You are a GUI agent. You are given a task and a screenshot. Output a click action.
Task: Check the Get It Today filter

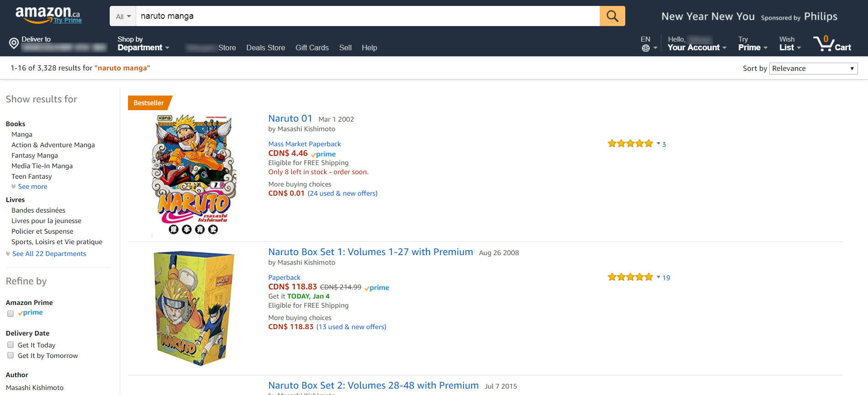click(x=11, y=345)
